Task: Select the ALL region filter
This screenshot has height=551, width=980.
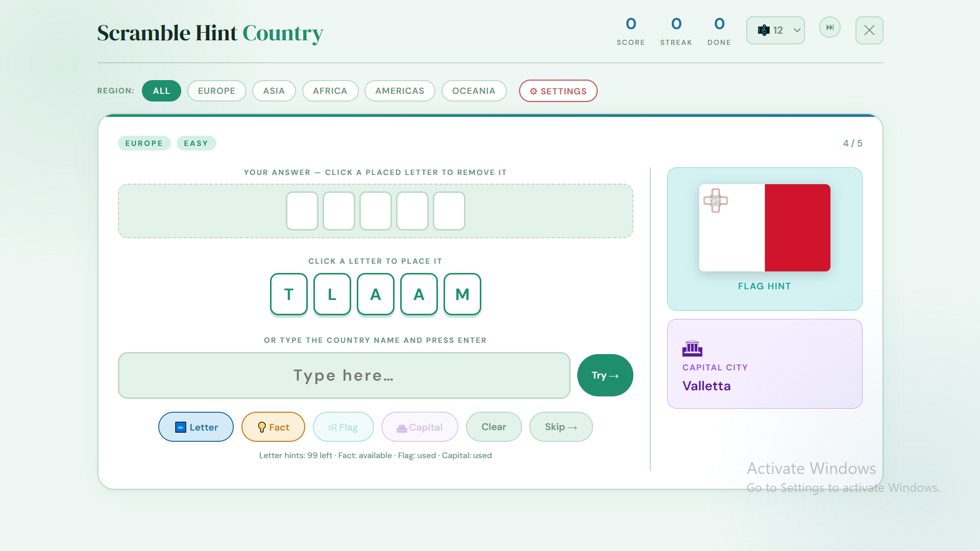Action: click(x=161, y=91)
